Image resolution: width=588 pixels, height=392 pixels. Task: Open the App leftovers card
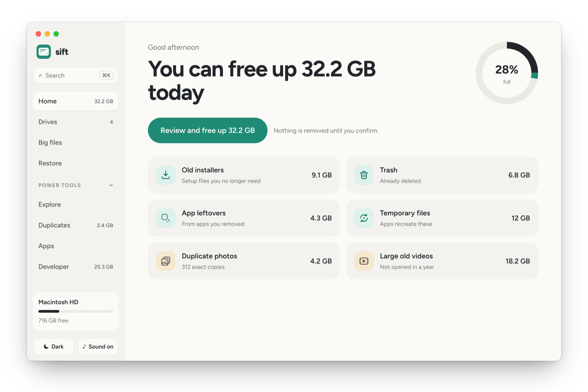point(244,218)
